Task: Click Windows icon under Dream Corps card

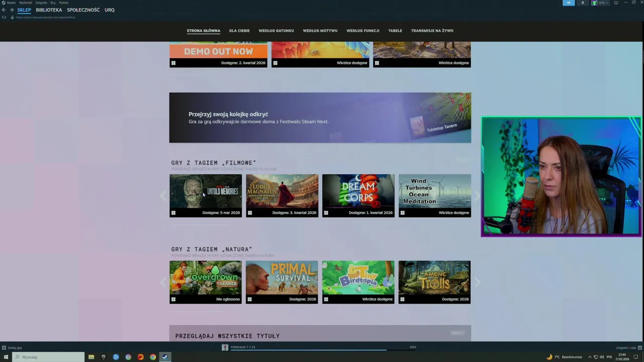Action: 326,213
